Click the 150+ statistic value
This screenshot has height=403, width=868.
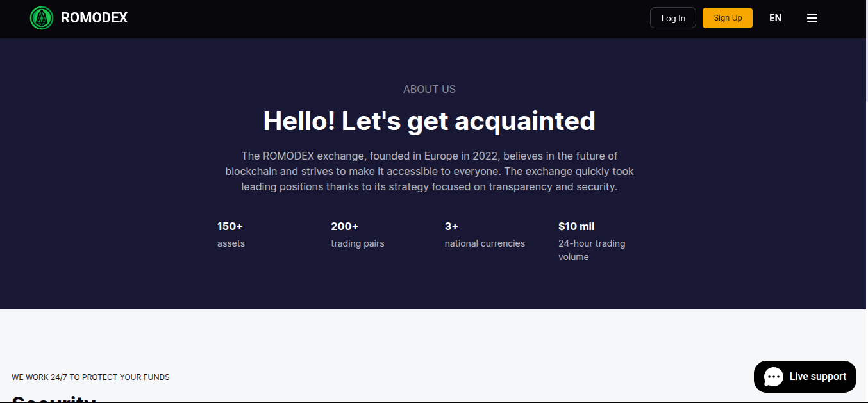tap(230, 226)
